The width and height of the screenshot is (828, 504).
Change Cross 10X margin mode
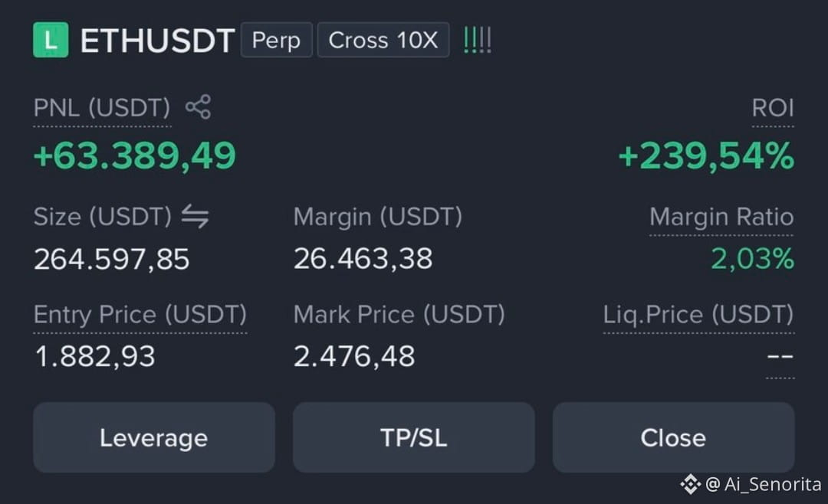[383, 40]
